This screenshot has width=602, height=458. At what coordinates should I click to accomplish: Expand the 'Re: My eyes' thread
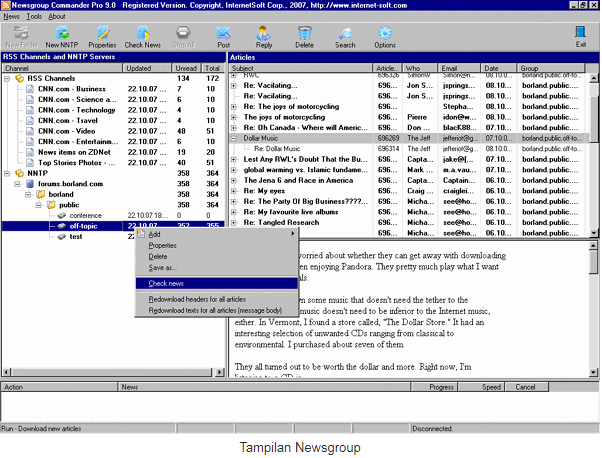pos(233,191)
